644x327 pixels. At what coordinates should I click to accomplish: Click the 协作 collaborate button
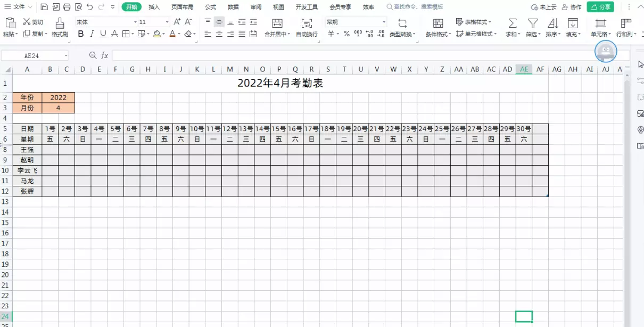[572, 7]
